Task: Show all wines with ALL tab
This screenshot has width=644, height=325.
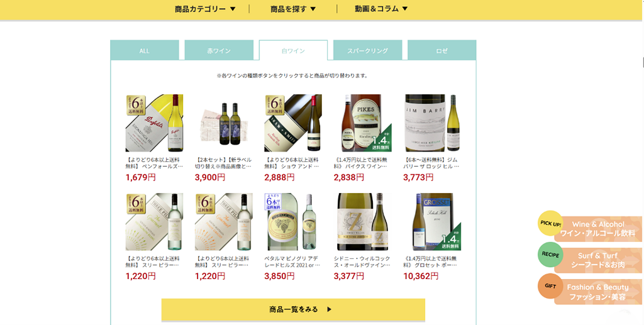Action: 145,50
